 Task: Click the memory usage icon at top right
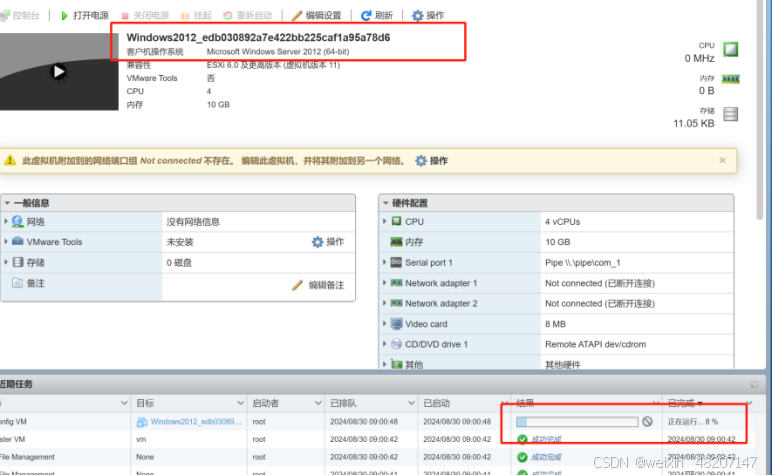tap(731, 79)
